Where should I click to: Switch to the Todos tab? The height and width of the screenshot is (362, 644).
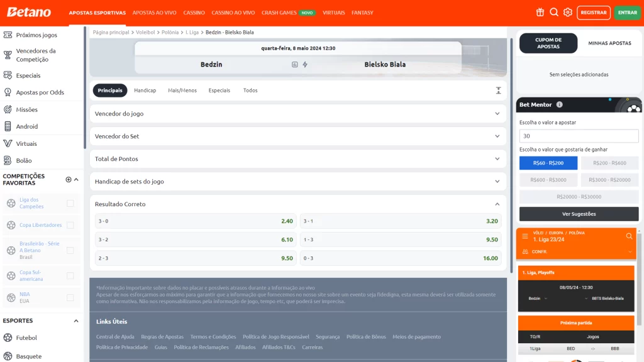(250, 90)
